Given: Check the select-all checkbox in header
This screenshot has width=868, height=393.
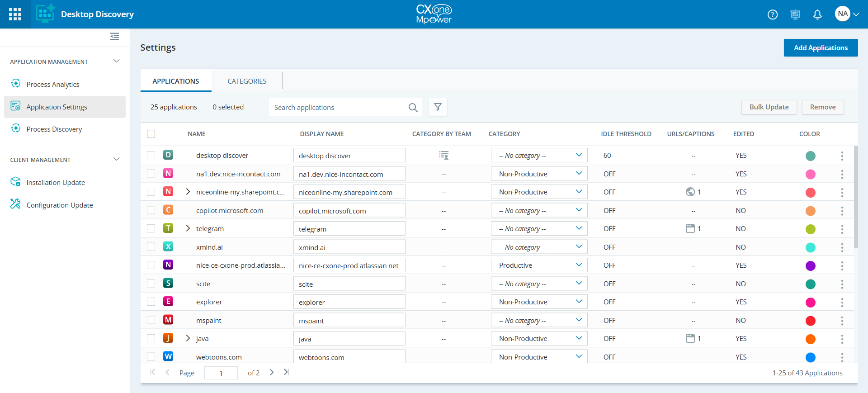Looking at the screenshot, I should pyautogui.click(x=151, y=134).
